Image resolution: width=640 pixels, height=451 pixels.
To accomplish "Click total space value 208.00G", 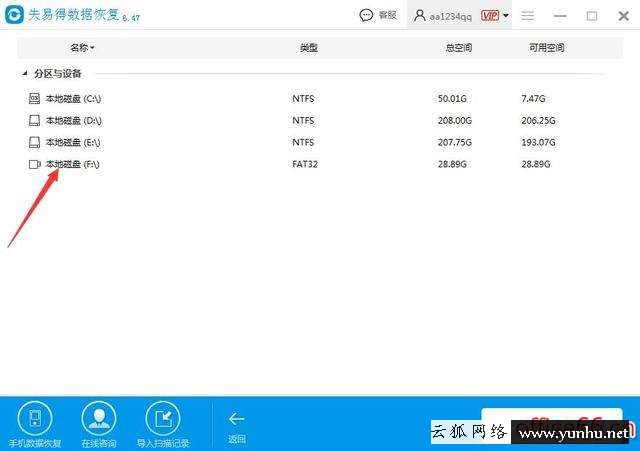I will pos(455,121).
